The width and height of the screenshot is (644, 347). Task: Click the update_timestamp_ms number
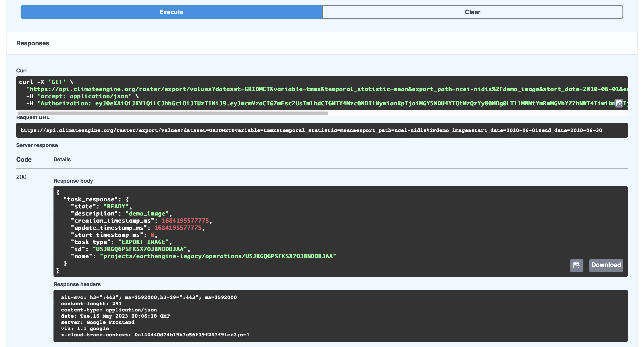pos(178,228)
